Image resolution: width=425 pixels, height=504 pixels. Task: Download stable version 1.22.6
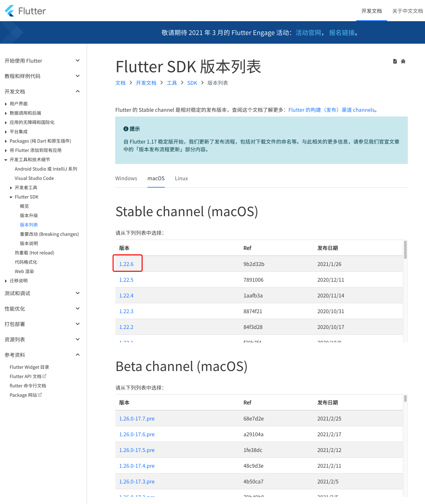pyautogui.click(x=126, y=264)
